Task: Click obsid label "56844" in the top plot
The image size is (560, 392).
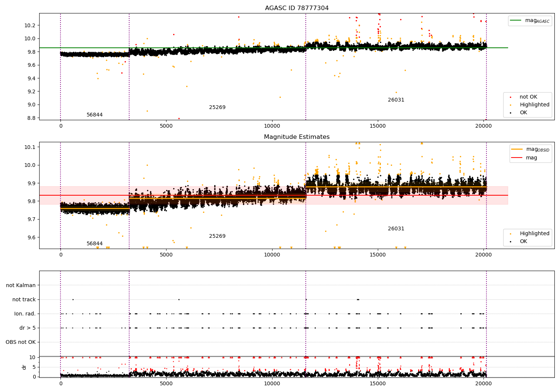Action: 94,115
